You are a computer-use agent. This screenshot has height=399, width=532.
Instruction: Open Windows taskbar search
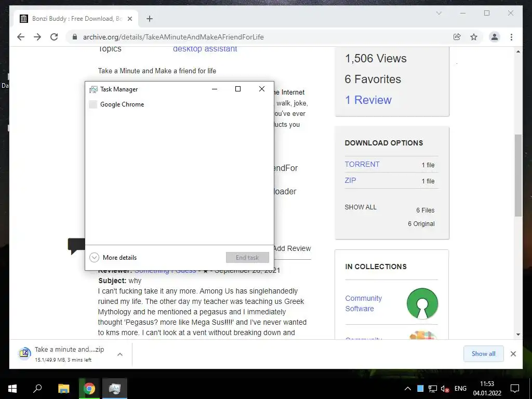pyautogui.click(x=37, y=389)
